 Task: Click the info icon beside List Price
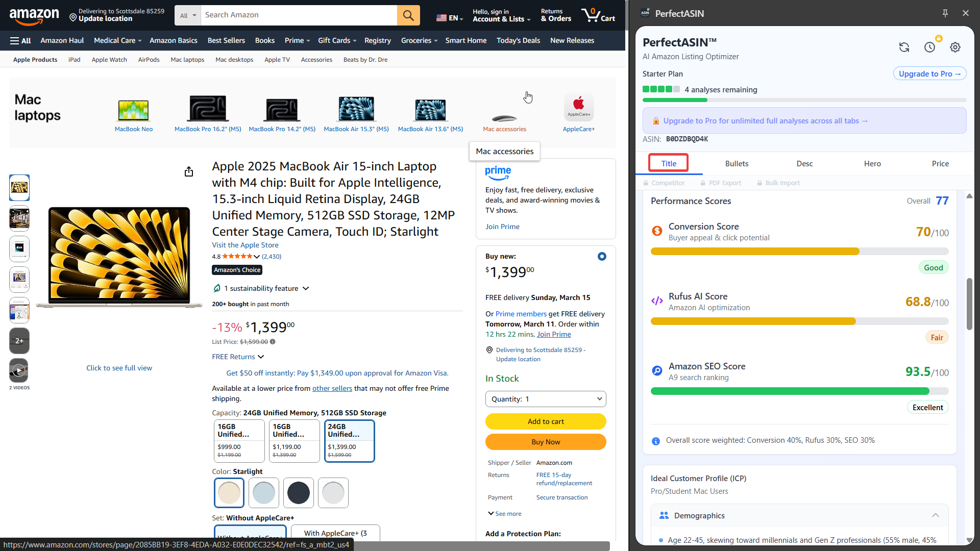point(273,342)
